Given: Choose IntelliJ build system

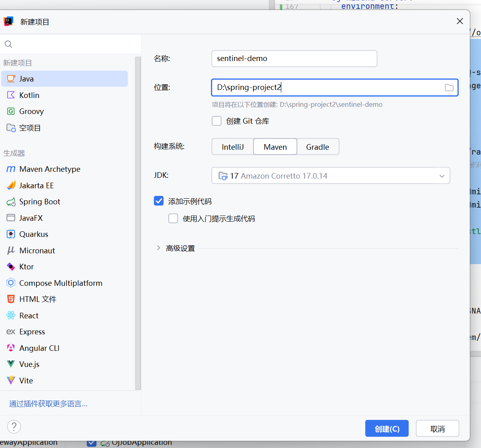Looking at the screenshot, I should (x=233, y=147).
